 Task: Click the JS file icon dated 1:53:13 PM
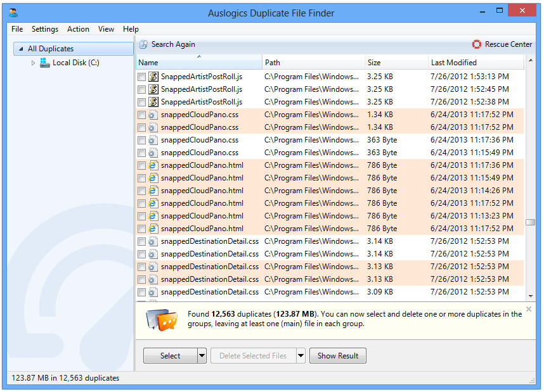153,77
